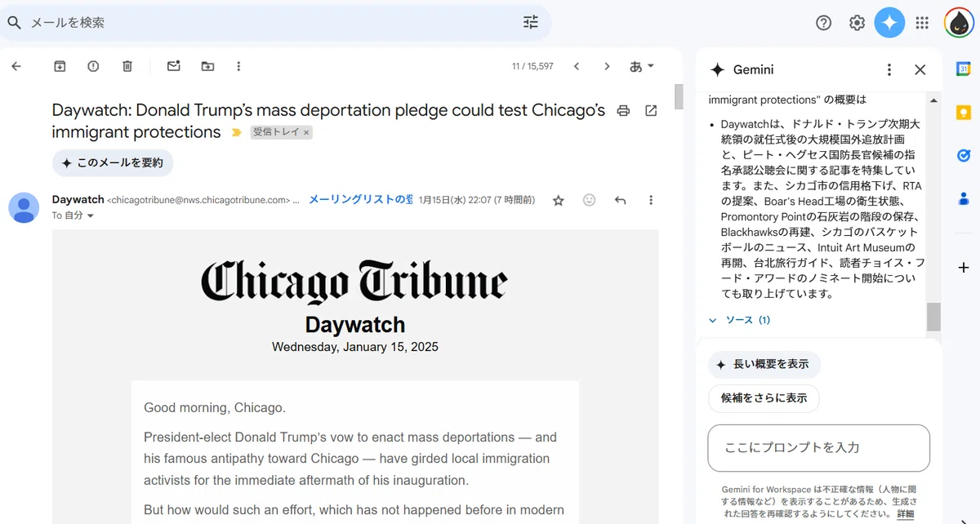Archive this email
Image resolution: width=980 pixels, height=524 pixels.
pyautogui.click(x=60, y=66)
